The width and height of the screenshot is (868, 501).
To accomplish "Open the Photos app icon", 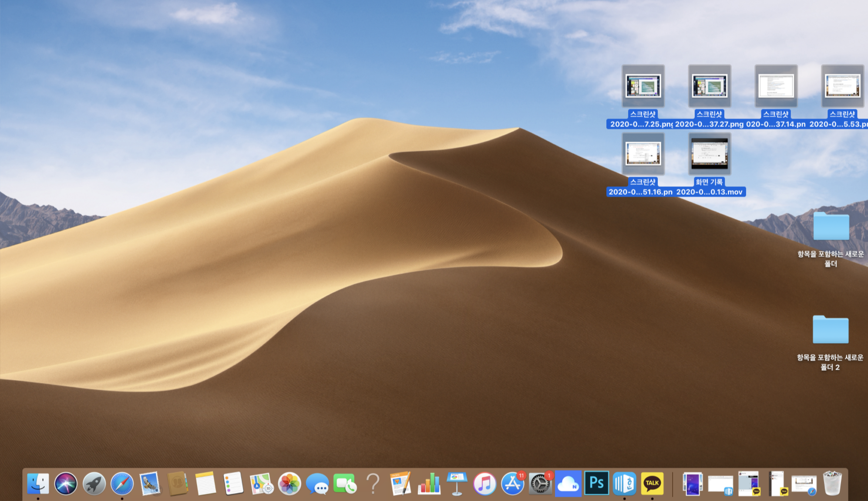I will click(289, 484).
